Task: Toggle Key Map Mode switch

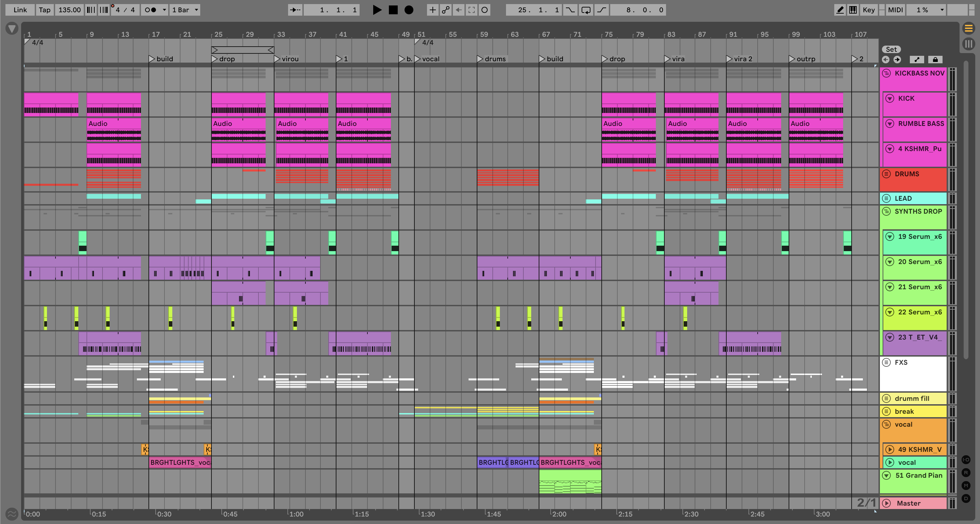Action: [x=869, y=10]
